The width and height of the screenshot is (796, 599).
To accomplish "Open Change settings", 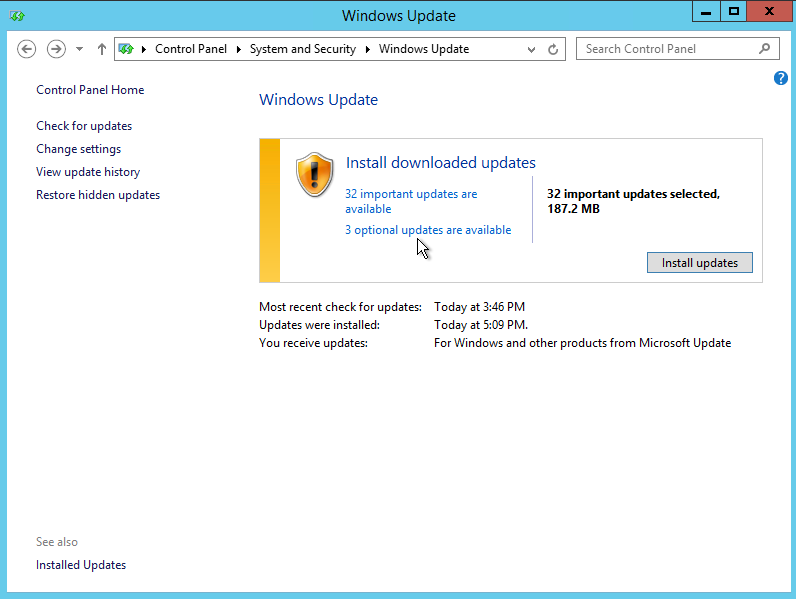I will pos(79,149).
